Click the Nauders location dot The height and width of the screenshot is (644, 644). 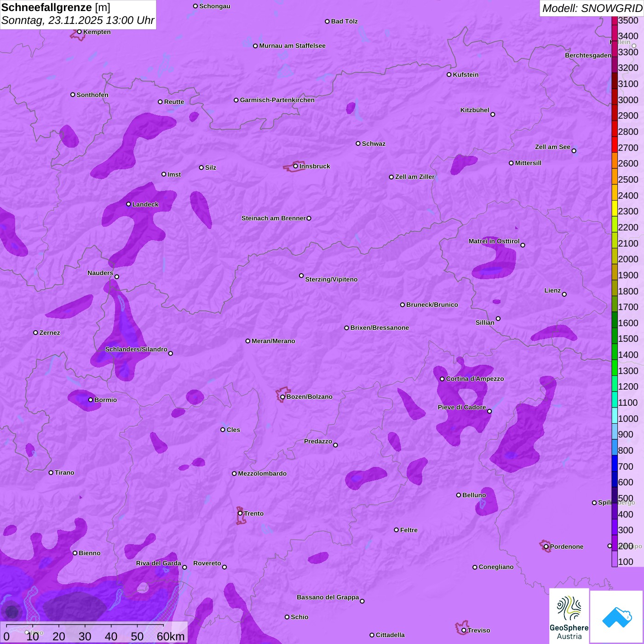point(117,277)
